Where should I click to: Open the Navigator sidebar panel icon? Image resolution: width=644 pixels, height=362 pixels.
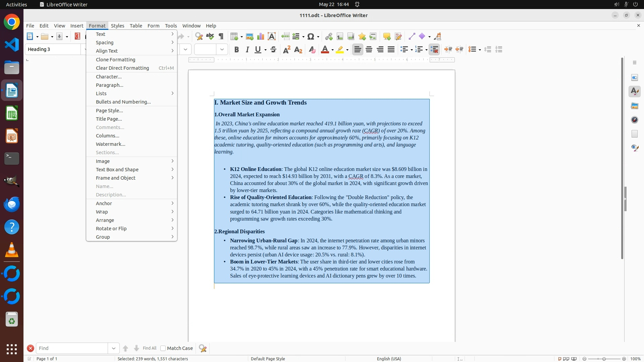point(635,120)
